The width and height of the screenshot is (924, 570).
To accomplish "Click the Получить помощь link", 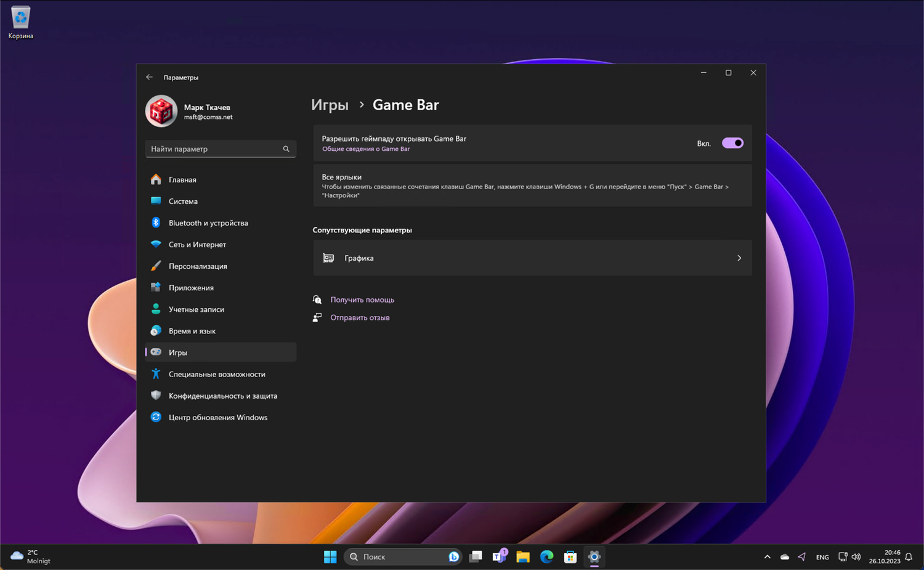I will click(362, 299).
